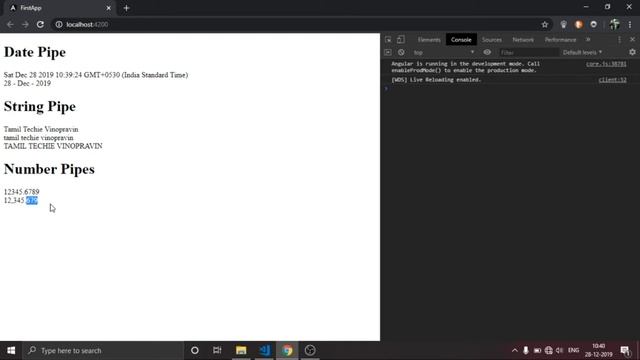Open the taskbar clock and date
Image resolution: width=640 pixels, height=360 pixels.
pyautogui.click(x=598, y=350)
